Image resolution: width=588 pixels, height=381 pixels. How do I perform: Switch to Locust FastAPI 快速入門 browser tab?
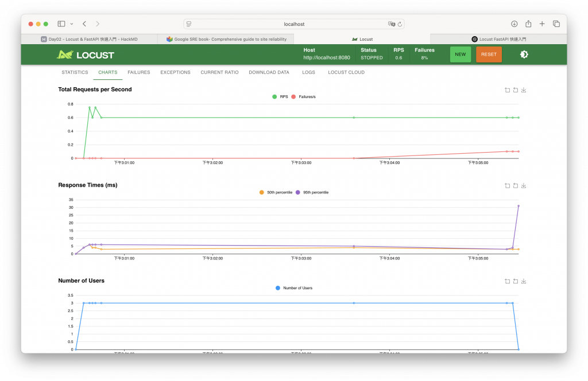pos(499,39)
